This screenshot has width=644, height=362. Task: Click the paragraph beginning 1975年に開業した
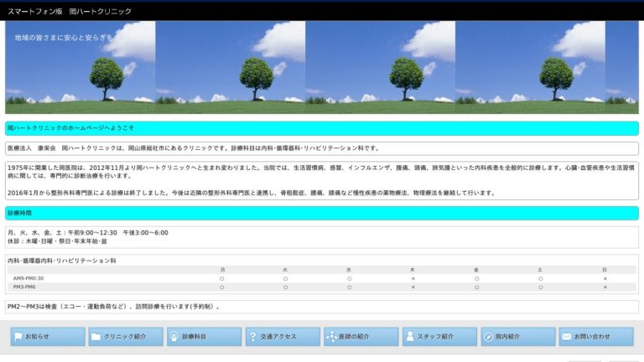(321, 172)
